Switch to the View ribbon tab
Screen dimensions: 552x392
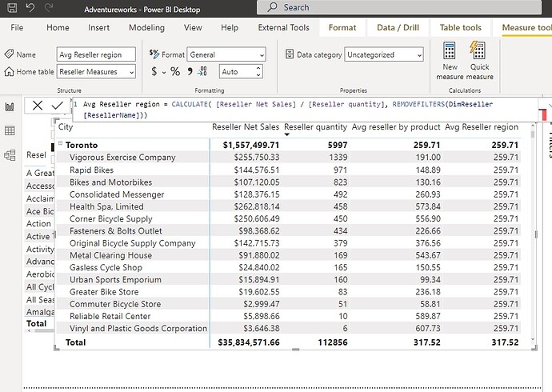tap(193, 27)
